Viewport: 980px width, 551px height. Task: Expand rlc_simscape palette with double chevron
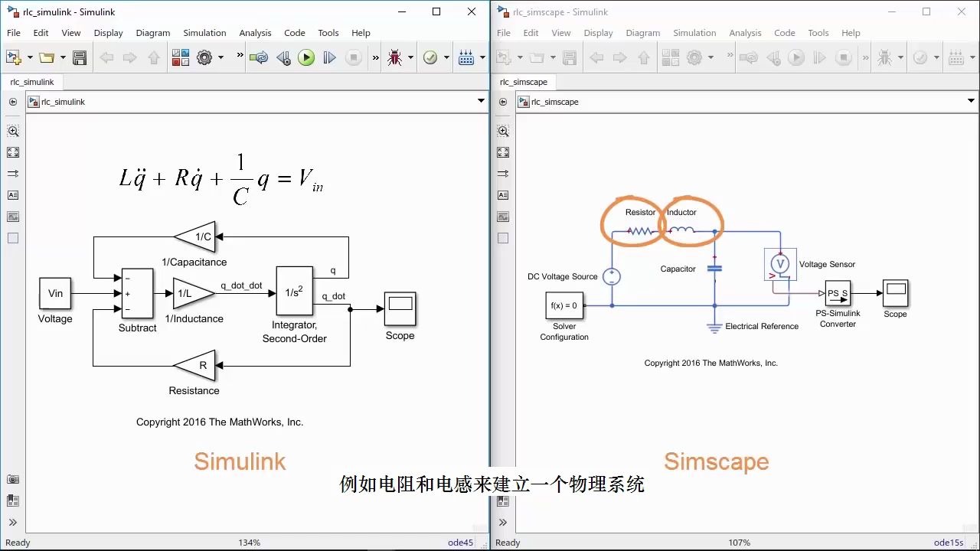[503, 523]
